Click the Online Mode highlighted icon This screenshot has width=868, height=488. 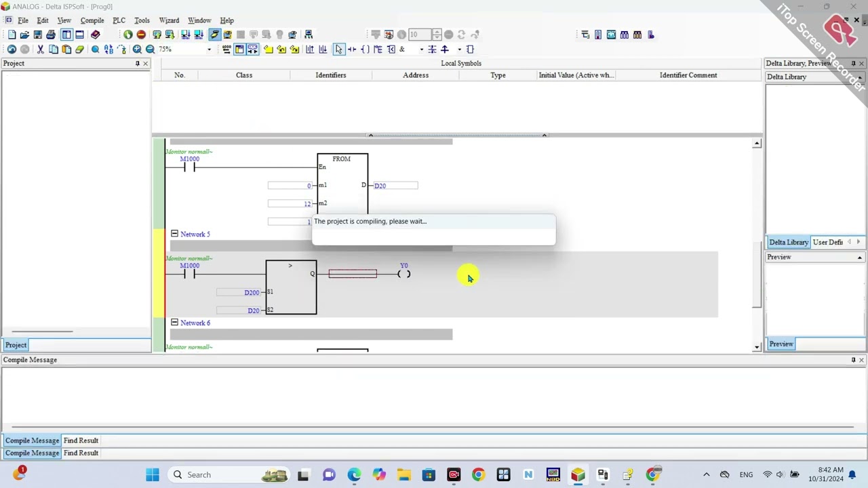point(214,35)
